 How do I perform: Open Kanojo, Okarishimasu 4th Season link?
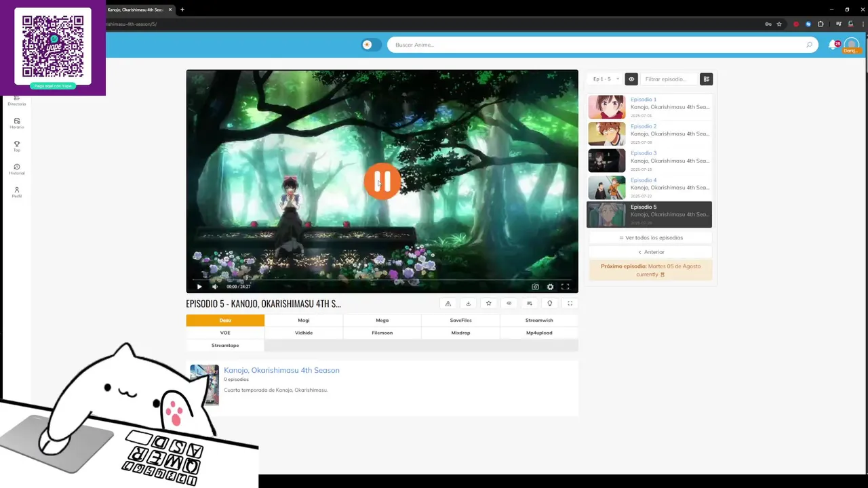coord(281,370)
